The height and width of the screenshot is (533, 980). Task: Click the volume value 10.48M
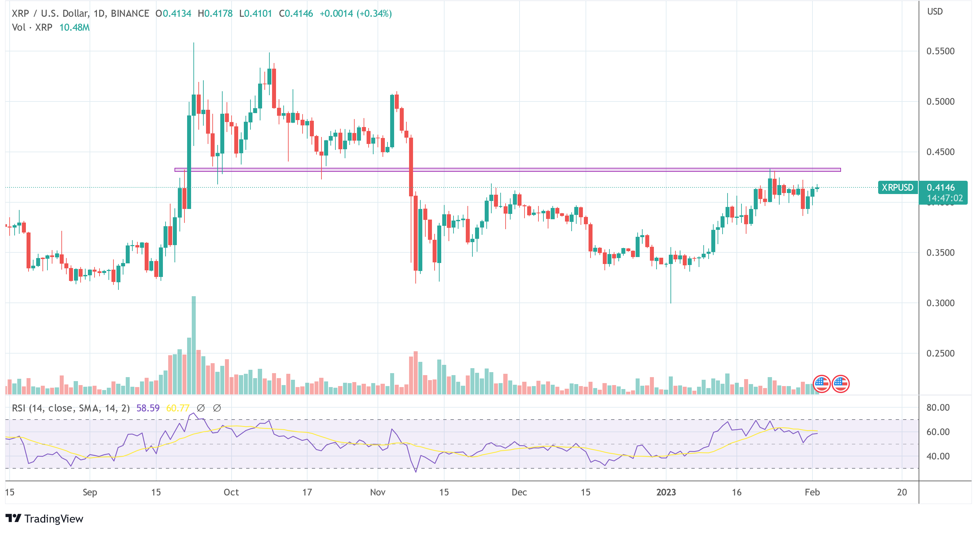75,28
